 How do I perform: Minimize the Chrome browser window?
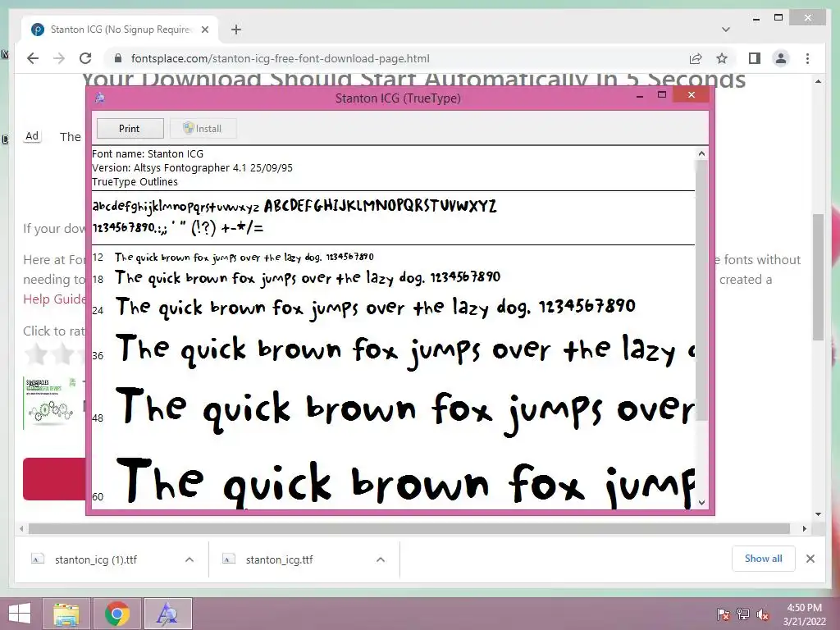[x=756, y=18]
